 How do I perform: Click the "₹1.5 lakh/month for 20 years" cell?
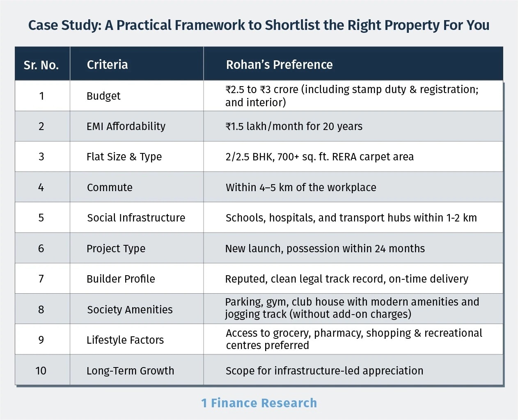pyautogui.click(x=294, y=126)
